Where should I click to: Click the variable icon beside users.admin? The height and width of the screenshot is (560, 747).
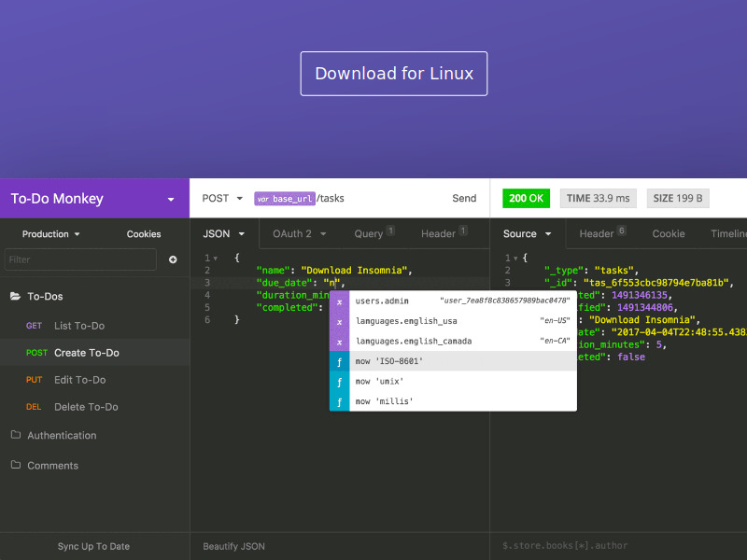point(339,301)
